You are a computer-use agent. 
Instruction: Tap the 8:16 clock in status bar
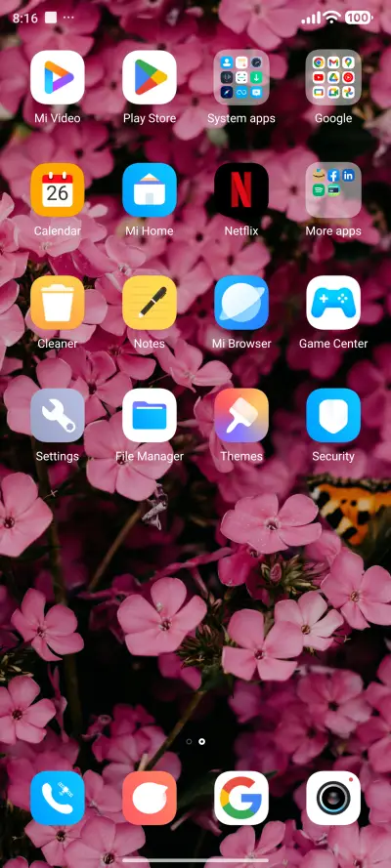tap(24, 18)
